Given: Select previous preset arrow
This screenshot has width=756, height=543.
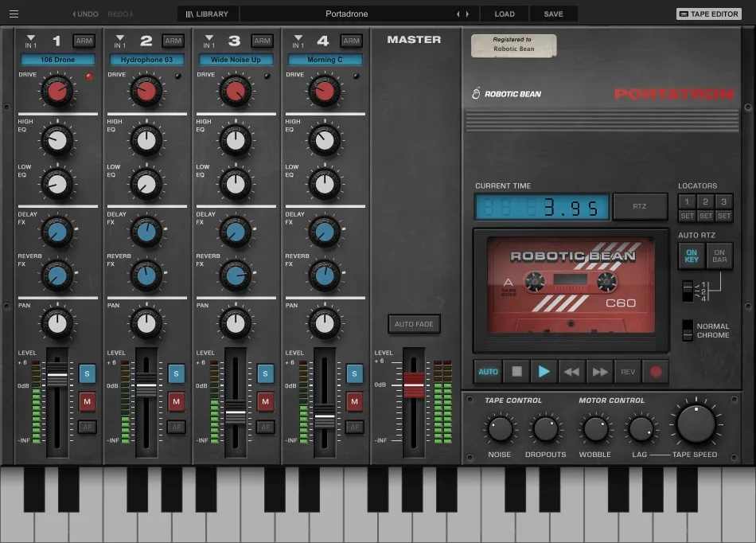Looking at the screenshot, I should (458, 14).
